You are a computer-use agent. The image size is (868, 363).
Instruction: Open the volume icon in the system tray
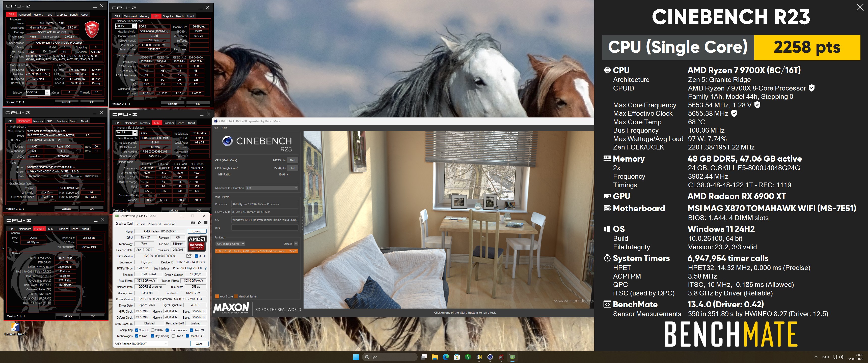[x=842, y=357]
